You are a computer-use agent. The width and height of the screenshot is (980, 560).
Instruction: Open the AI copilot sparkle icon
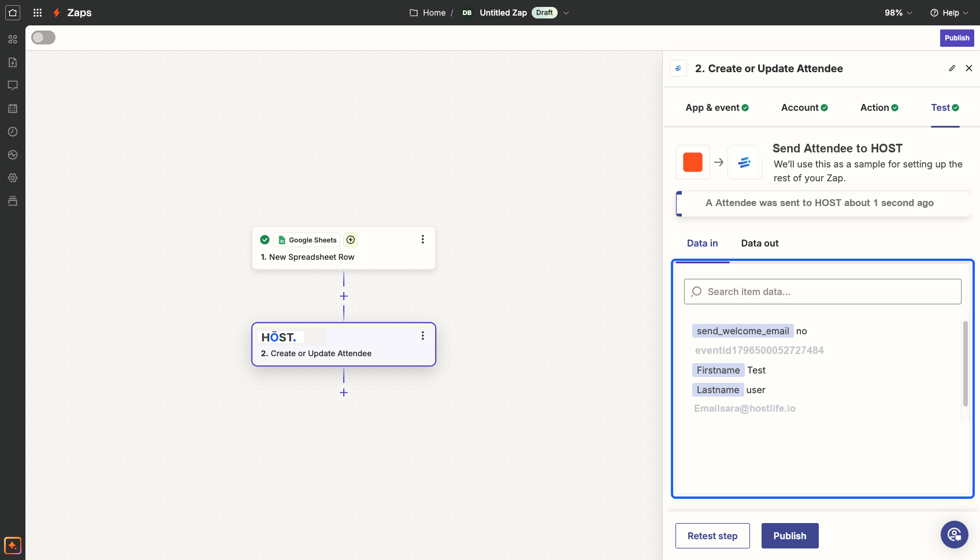click(13, 545)
